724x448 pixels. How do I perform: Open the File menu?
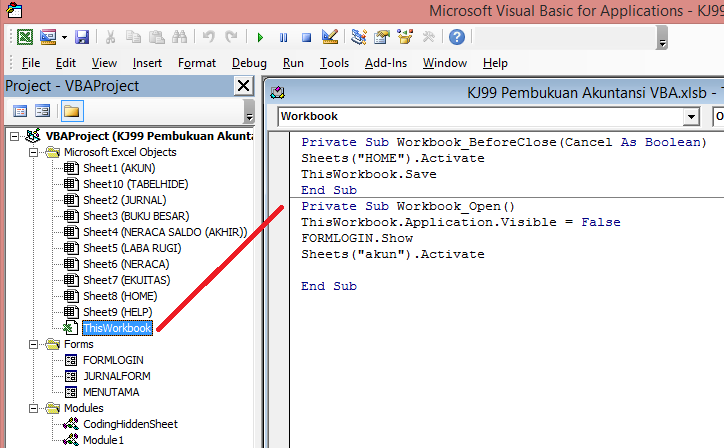[31, 63]
